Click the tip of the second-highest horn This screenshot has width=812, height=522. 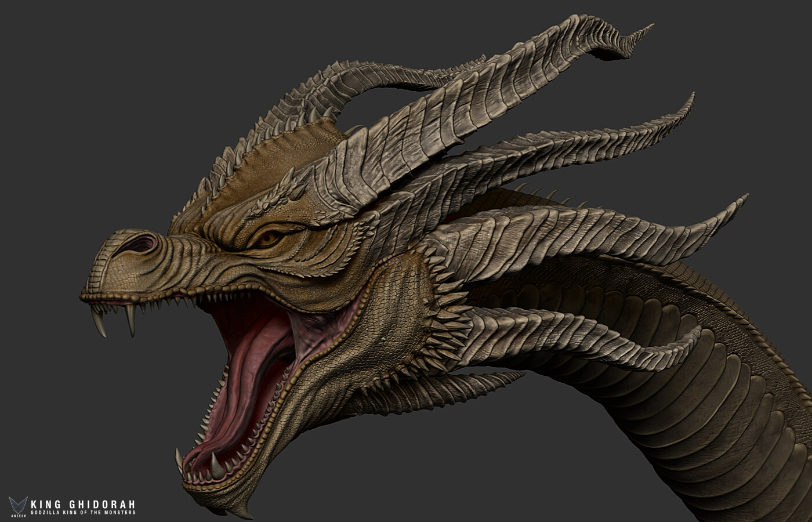pos(690,99)
